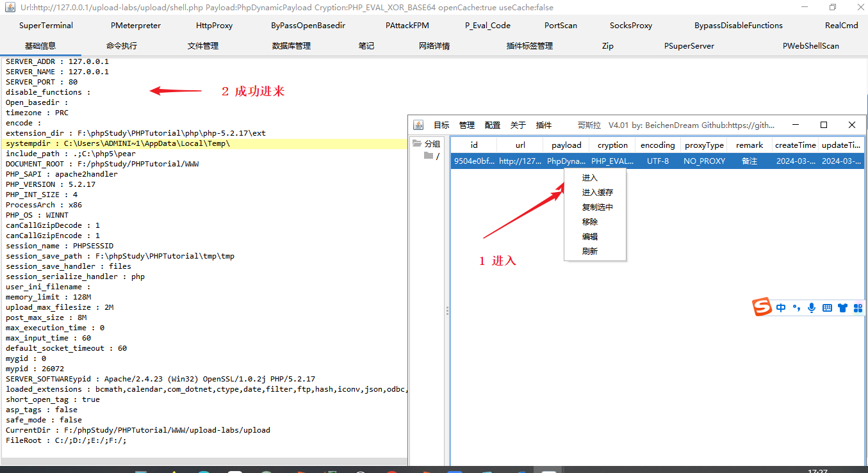The image size is (868, 473).
Task: Open the PortScan tab at the top
Action: tap(560, 25)
